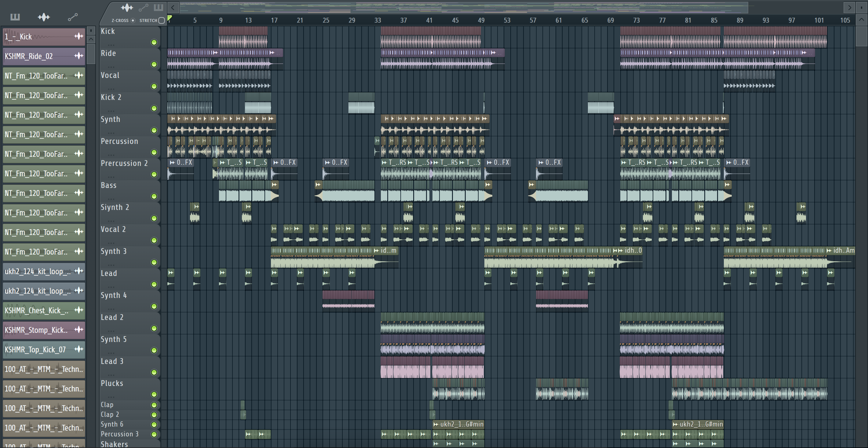Click the Synth 5 track name header

click(x=130, y=345)
